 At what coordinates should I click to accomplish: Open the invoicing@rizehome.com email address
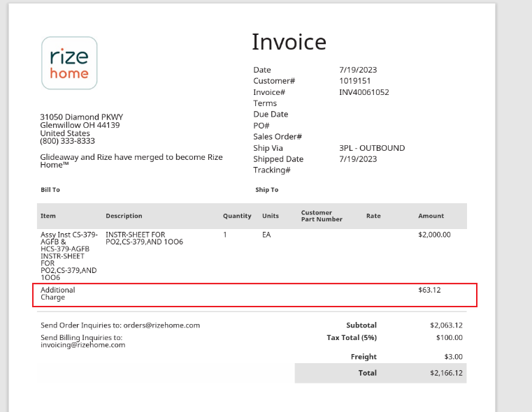[x=82, y=345]
